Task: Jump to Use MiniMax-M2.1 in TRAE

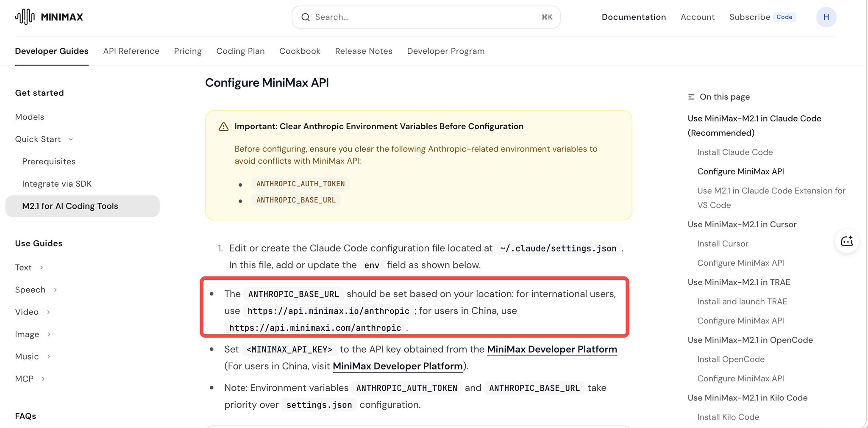Action: tap(739, 282)
